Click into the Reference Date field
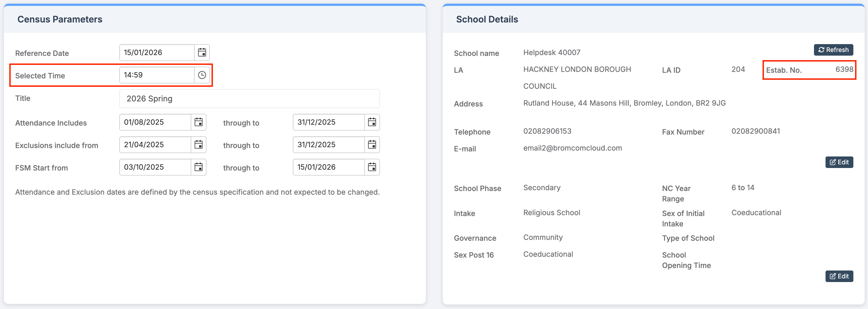Screen dimensions: 868x309 (157, 53)
